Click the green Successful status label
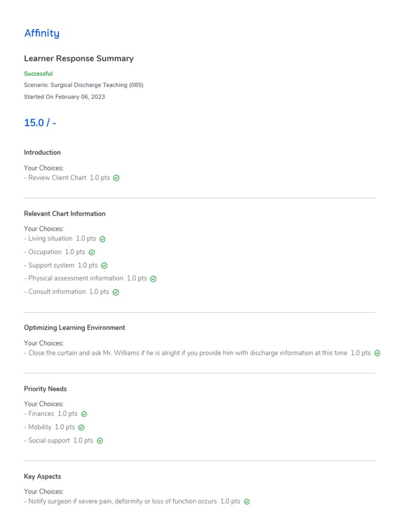The width and height of the screenshot is (399, 532). 38,74
